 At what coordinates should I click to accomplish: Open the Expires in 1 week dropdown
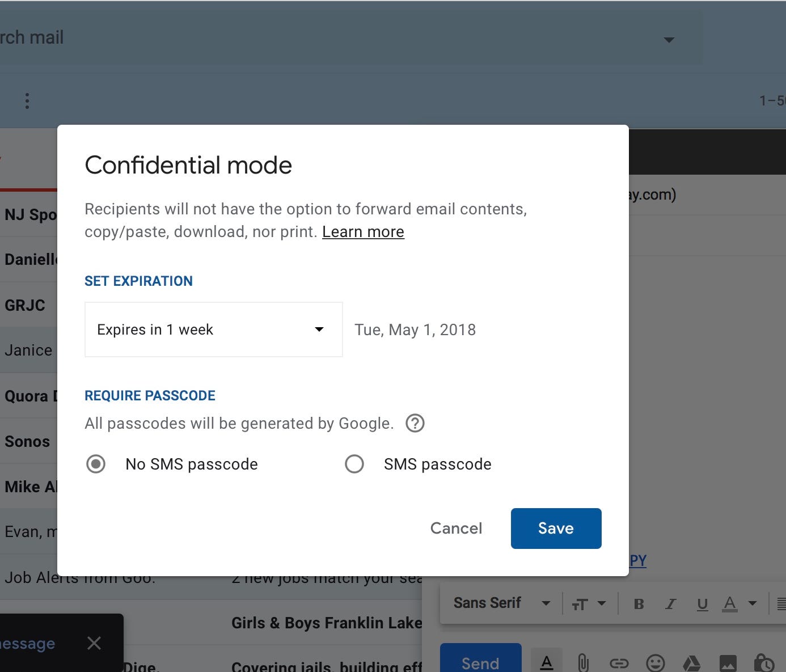[213, 329]
